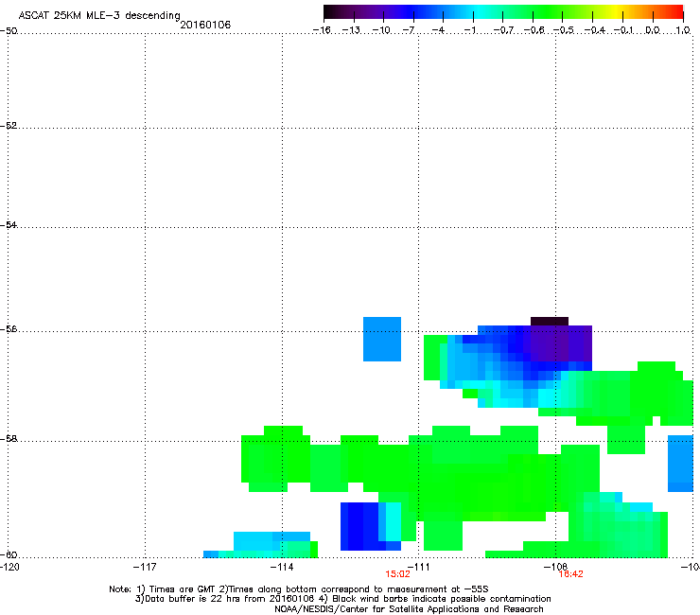Click the colorbar label '0.0'
This screenshot has width=700, height=615.
click(653, 30)
